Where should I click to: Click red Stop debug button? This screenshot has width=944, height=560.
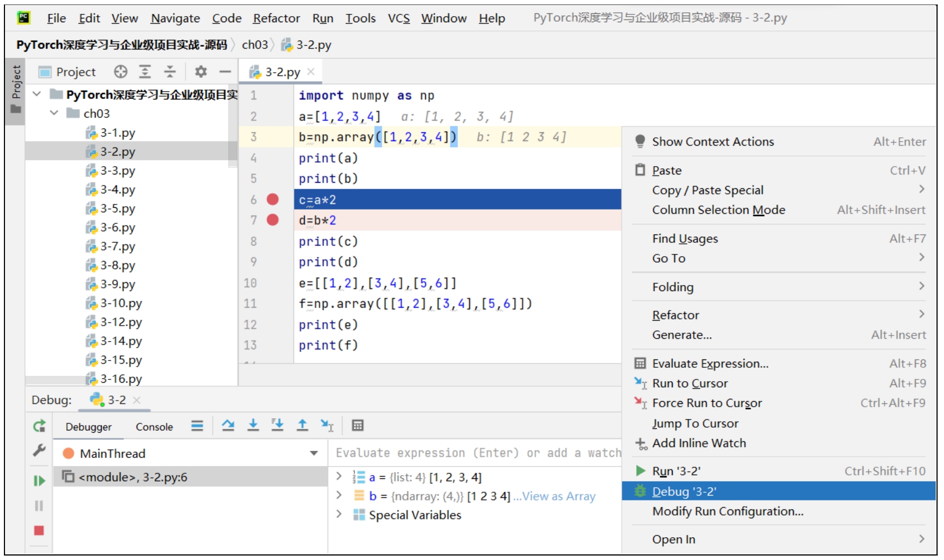39,531
